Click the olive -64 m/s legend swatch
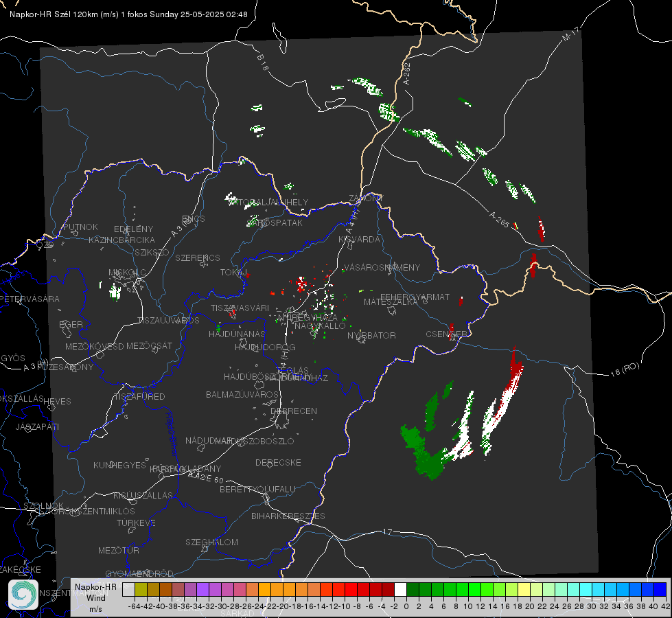This screenshot has height=618, width=672. (141, 589)
